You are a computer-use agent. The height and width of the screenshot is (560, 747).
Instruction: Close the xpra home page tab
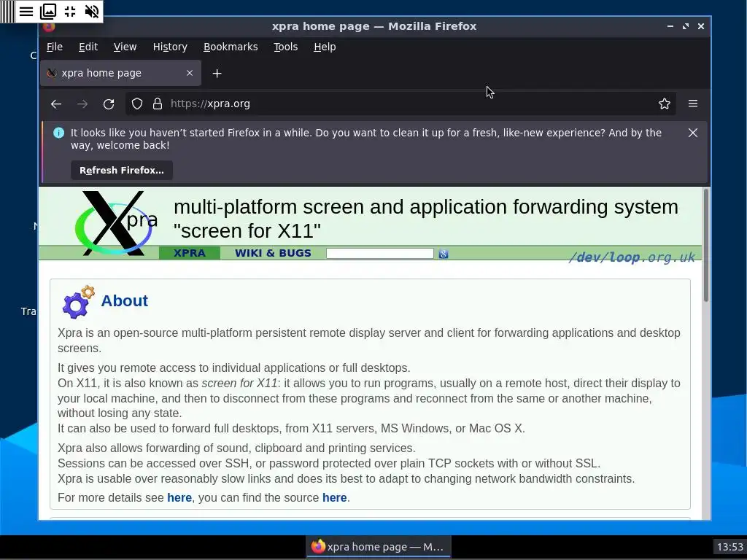190,73
